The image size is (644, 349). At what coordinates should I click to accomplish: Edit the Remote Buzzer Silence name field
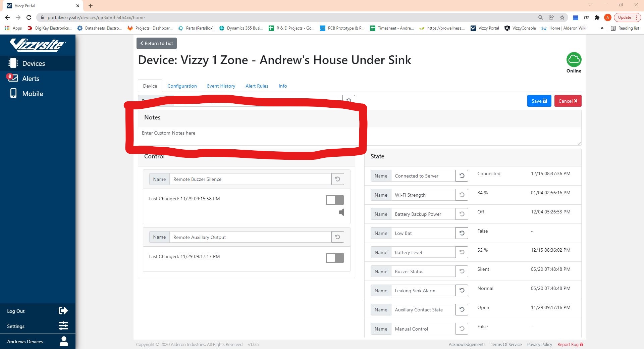[x=250, y=179]
